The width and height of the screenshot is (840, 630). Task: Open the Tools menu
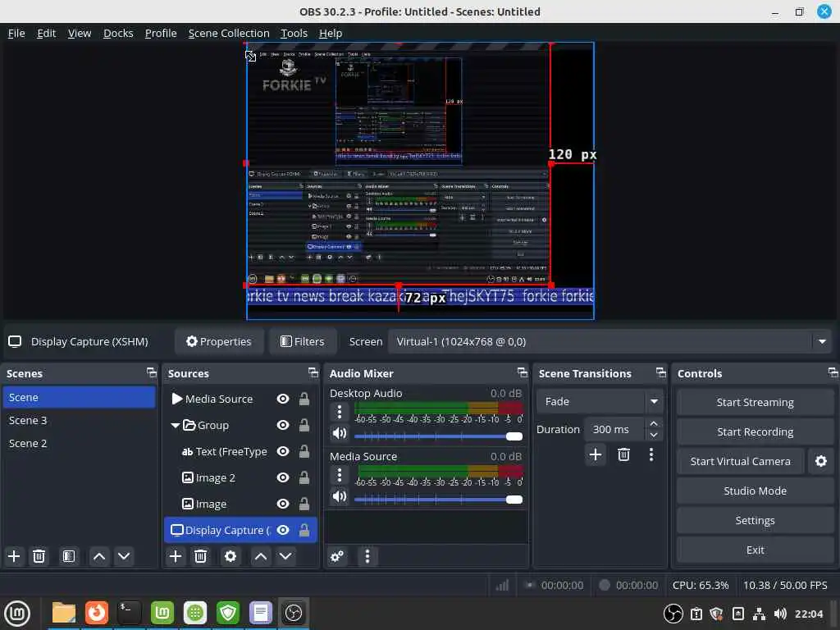tap(294, 33)
